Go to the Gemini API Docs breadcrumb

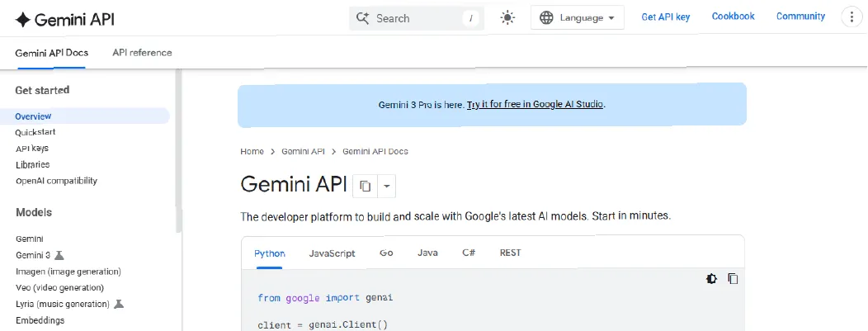pos(375,151)
